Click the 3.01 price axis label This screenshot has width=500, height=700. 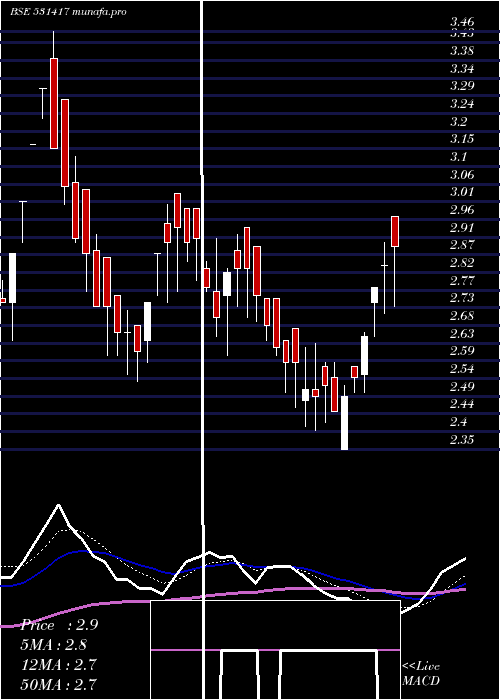462,192
